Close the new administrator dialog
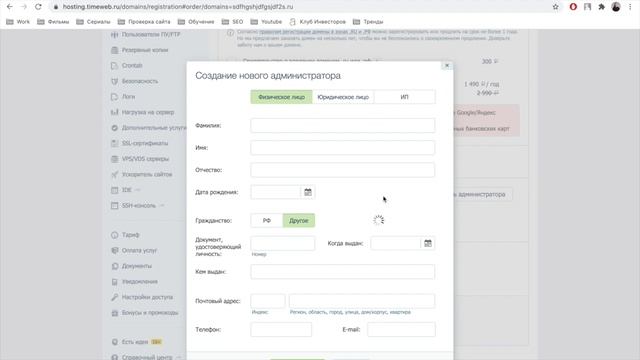Image resolution: width=640 pixels, height=360 pixels. pos(447,65)
